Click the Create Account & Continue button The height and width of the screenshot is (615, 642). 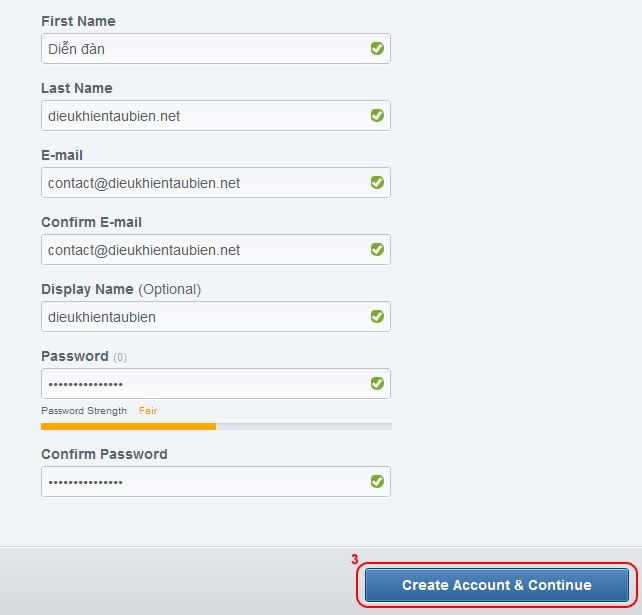[497, 585]
